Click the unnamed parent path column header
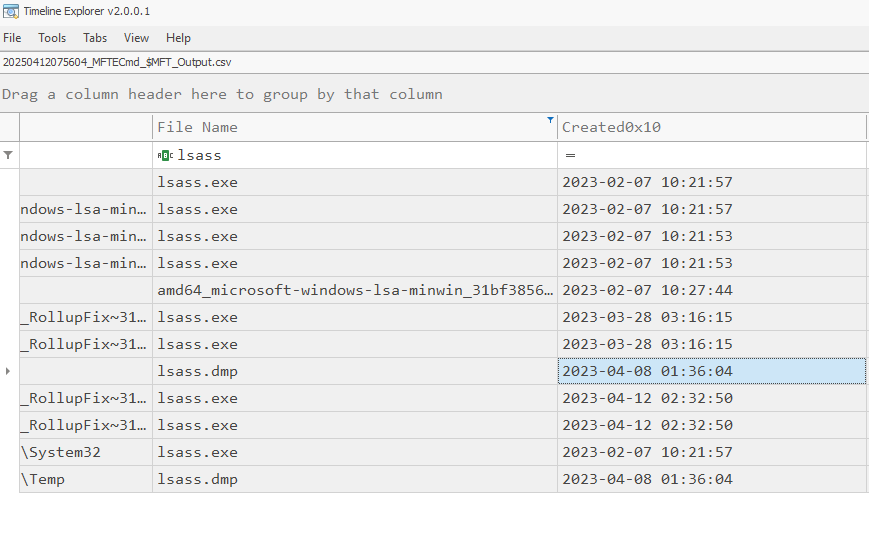Screen dimensions: 869x551 tap(86, 127)
